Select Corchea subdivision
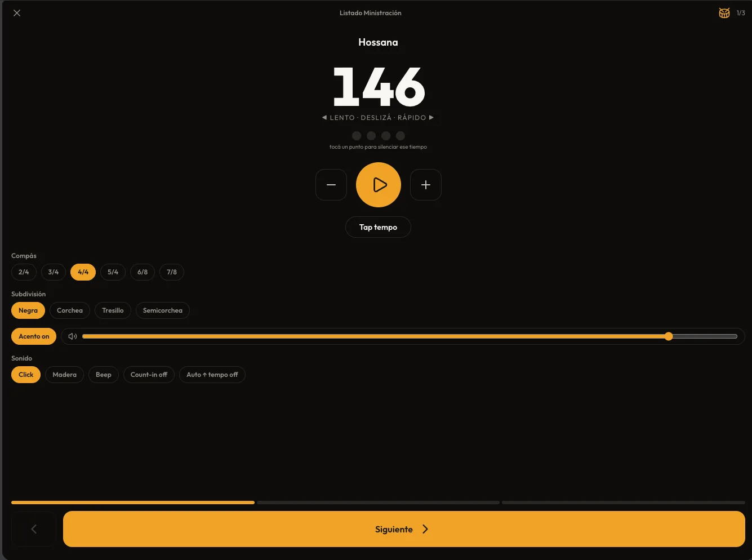 70,310
